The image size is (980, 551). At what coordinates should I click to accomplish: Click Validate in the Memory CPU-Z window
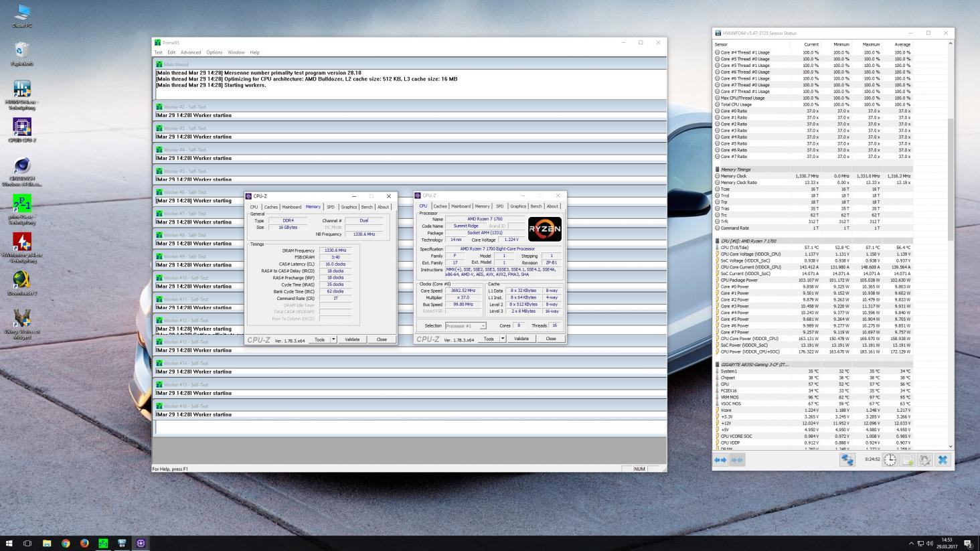(352, 339)
